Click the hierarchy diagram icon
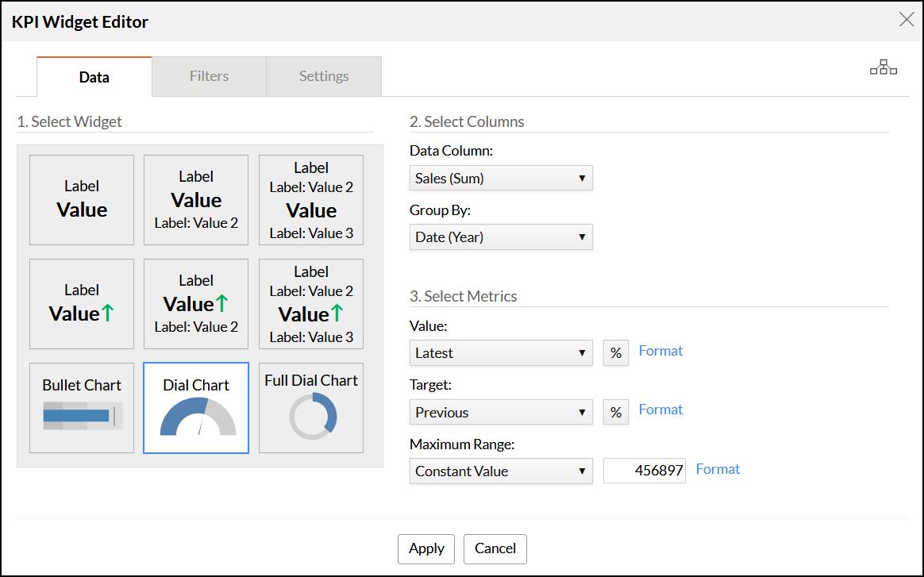 click(883, 68)
